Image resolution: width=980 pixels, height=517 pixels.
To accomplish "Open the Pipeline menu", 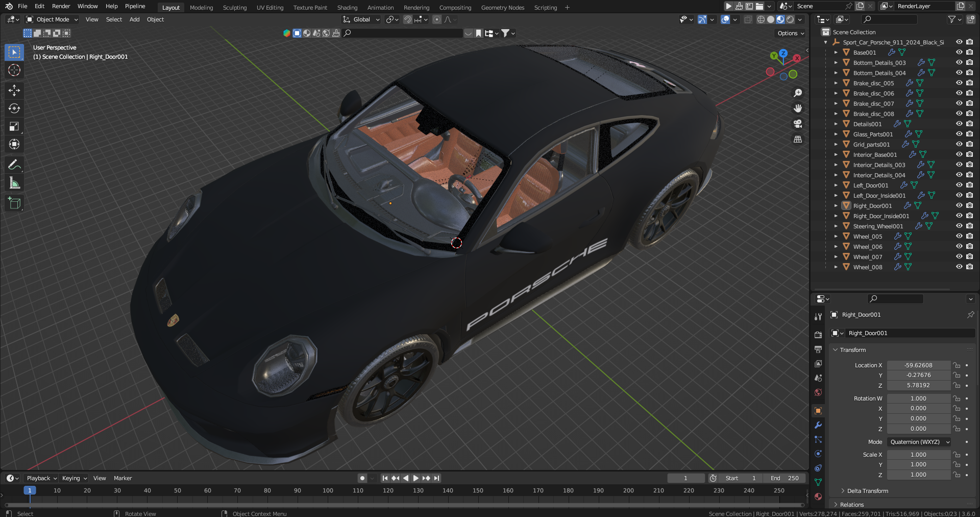I will tap(135, 6).
